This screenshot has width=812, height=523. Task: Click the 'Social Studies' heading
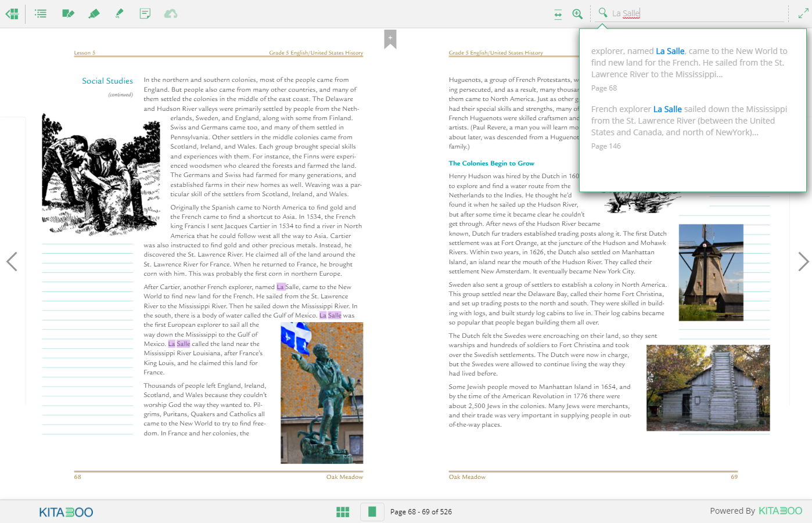click(107, 81)
